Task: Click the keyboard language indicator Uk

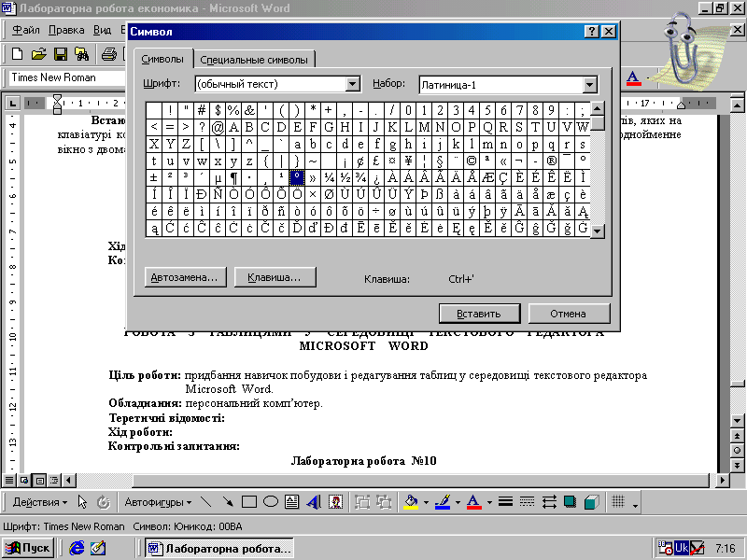Action: pyautogui.click(x=682, y=548)
